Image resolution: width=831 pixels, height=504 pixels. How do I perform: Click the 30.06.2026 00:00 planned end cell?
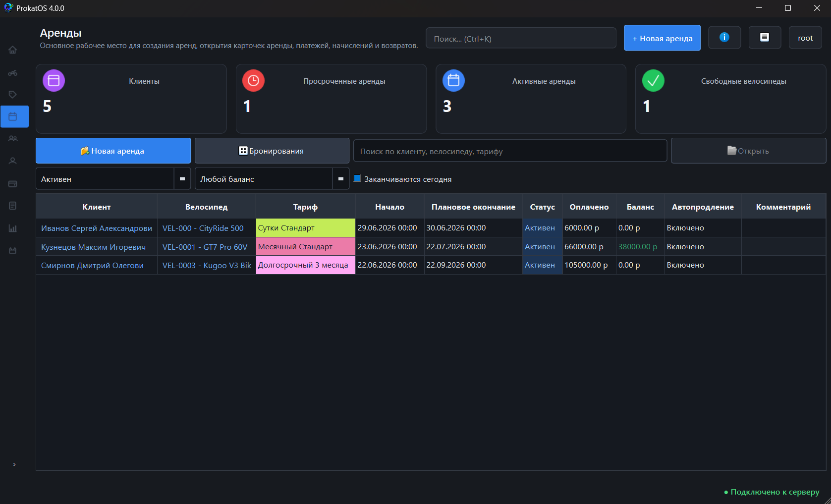click(473, 228)
